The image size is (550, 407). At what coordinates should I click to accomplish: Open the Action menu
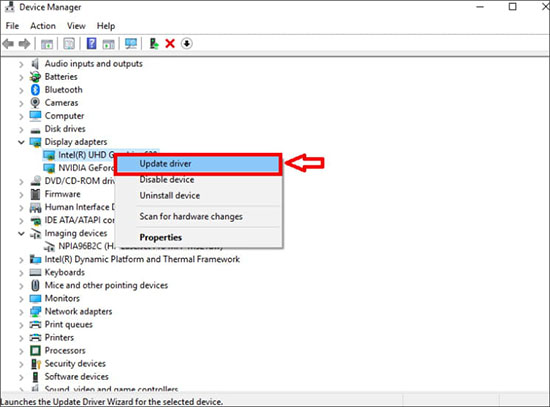click(x=43, y=26)
